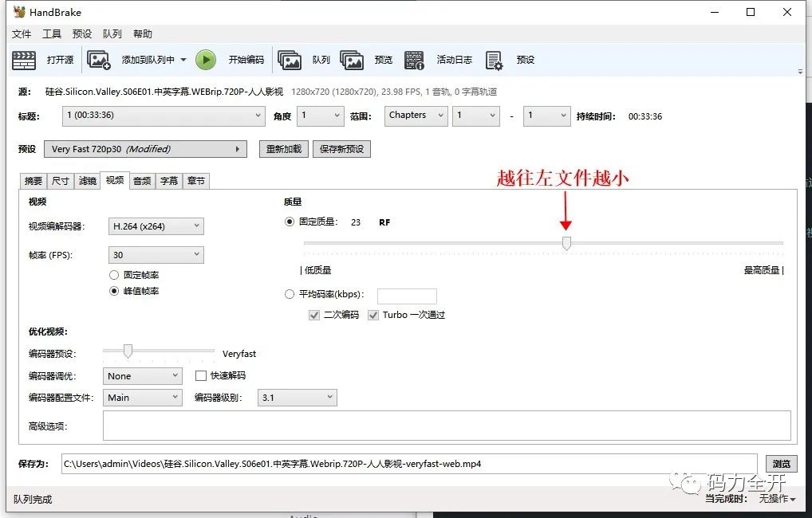The image size is (812, 518).
Task: Select the 视频 tab
Action: 114,180
